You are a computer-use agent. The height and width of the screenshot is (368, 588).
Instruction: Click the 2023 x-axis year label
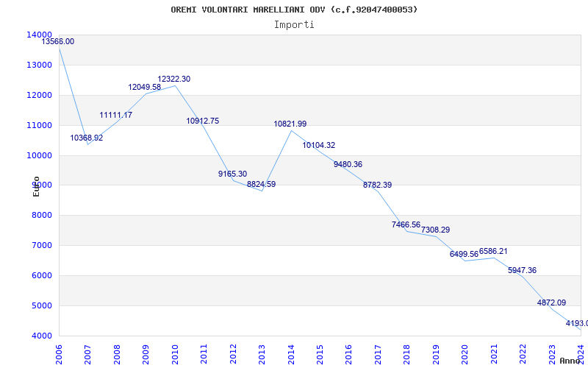[552, 354]
